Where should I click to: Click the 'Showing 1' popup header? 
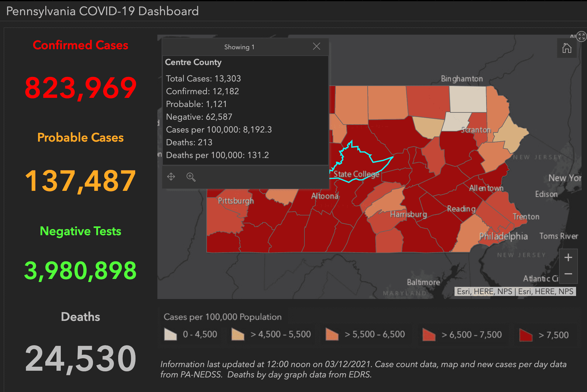coord(239,47)
